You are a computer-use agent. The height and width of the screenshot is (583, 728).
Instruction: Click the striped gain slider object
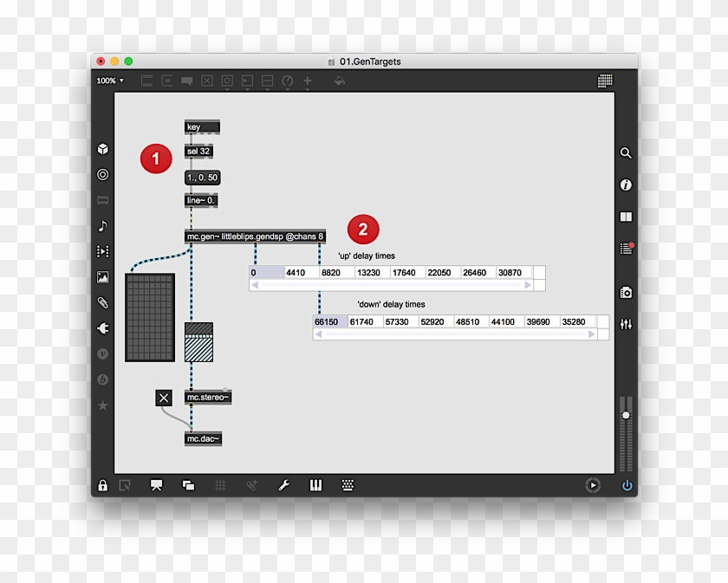pos(198,342)
